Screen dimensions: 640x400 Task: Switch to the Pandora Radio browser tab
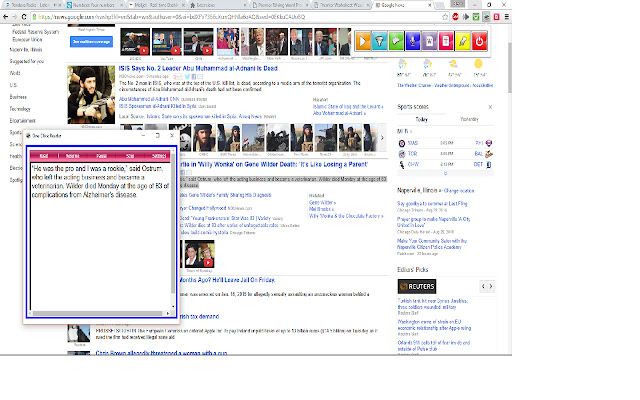33,5
